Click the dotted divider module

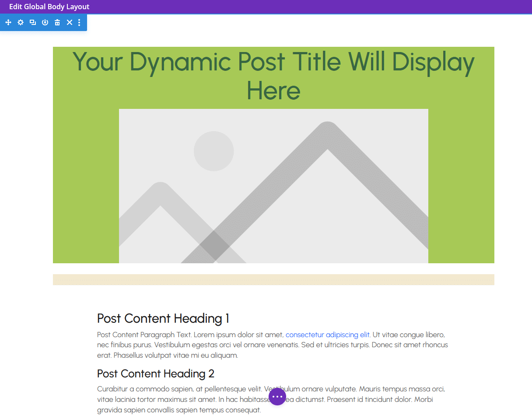point(273,279)
